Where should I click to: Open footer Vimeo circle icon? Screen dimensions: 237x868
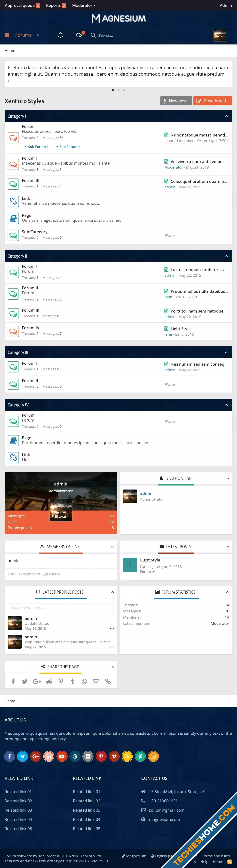114,756
